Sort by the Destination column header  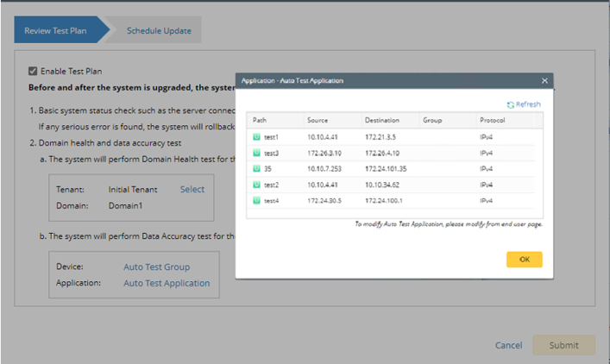[x=381, y=121]
